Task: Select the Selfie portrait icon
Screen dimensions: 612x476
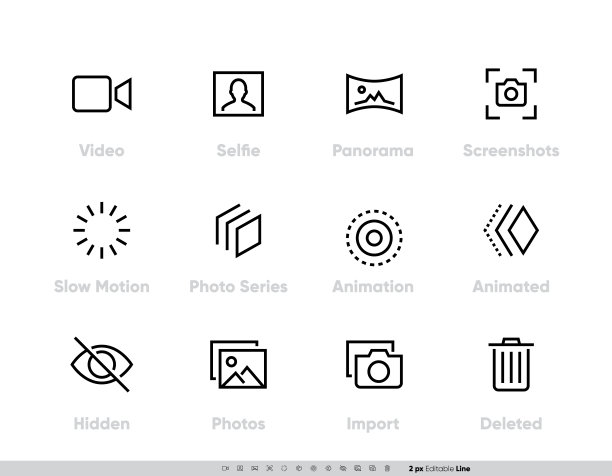Action: (238, 95)
